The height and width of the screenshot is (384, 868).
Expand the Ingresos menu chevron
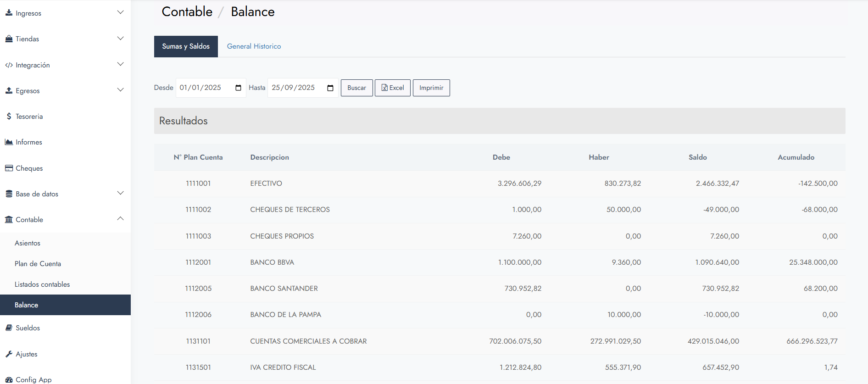pos(120,12)
